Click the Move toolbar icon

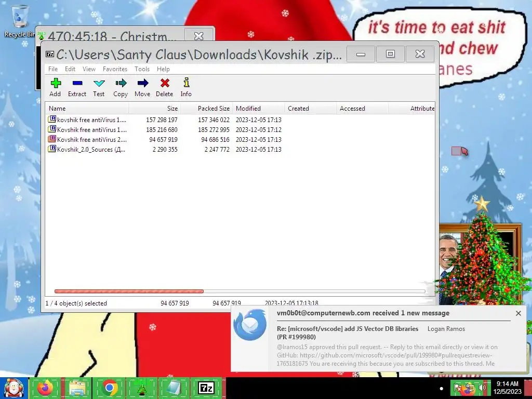click(142, 83)
